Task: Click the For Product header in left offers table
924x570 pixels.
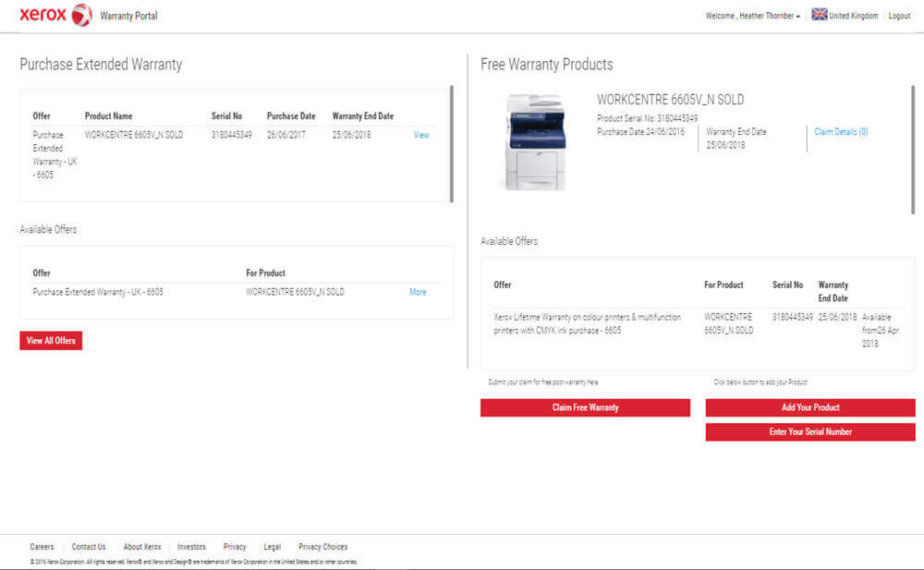Action: click(265, 273)
